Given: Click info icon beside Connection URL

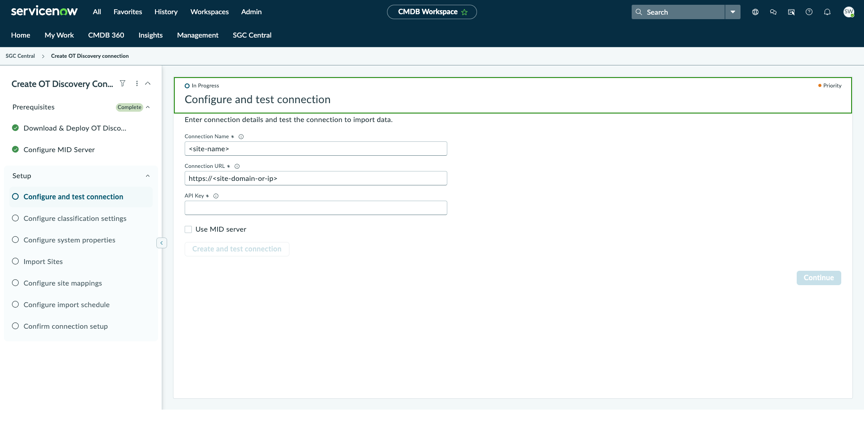Looking at the screenshot, I should 237,166.
